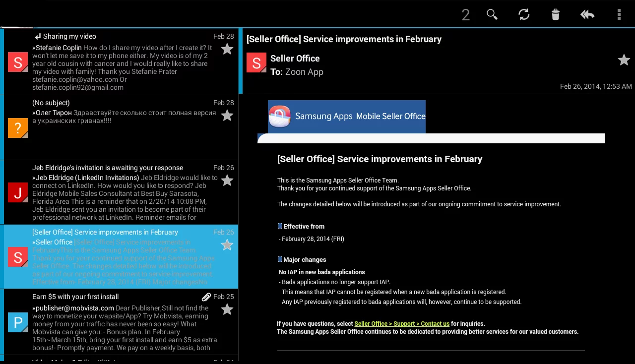Tap the Samsung Apps Mobile Seller Office banner
This screenshot has width=635, height=364.
click(x=347, y=117)
